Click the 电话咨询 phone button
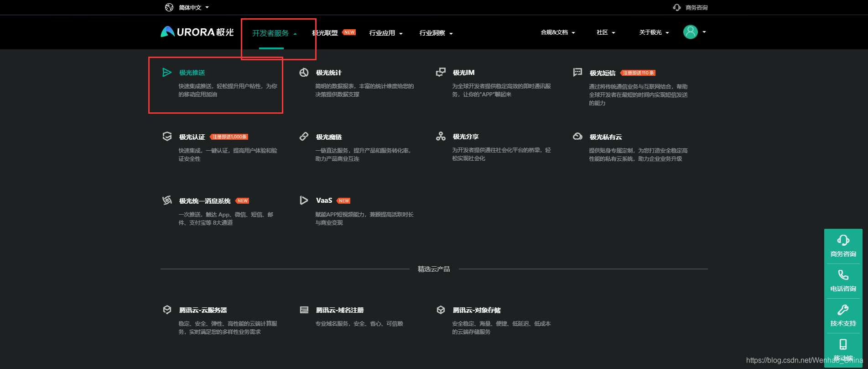 coord(843,281)
